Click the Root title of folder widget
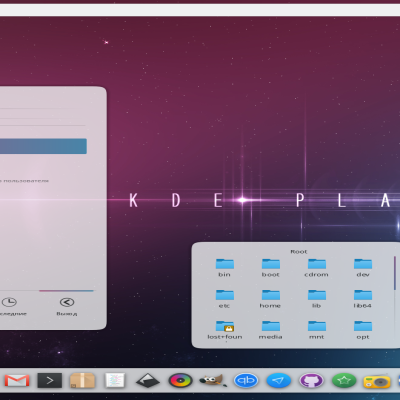This screenshot has width=400, height=400. pyautogui.click(x=298, y=252)
